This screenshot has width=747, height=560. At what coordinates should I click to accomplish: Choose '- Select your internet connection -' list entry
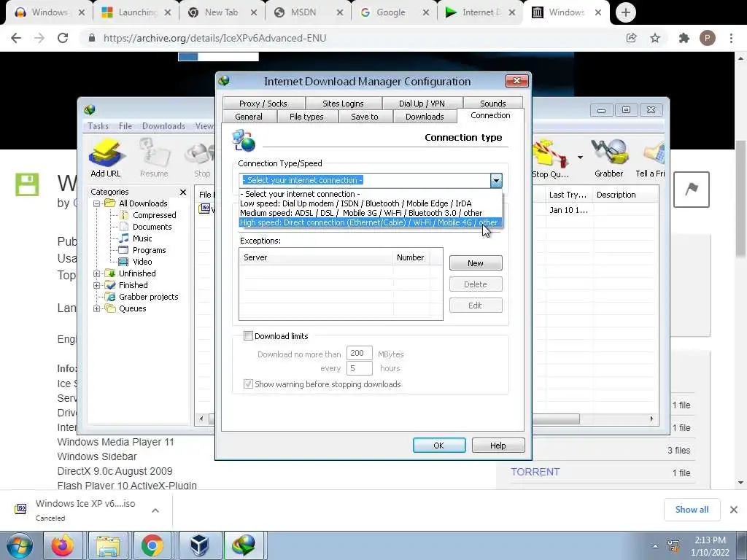tap(371, 194)
